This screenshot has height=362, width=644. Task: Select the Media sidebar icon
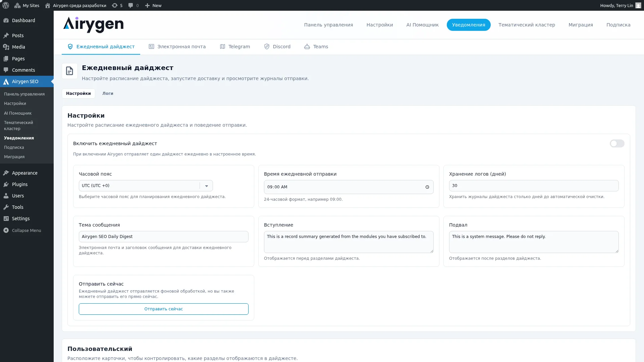tap(6, 47)
